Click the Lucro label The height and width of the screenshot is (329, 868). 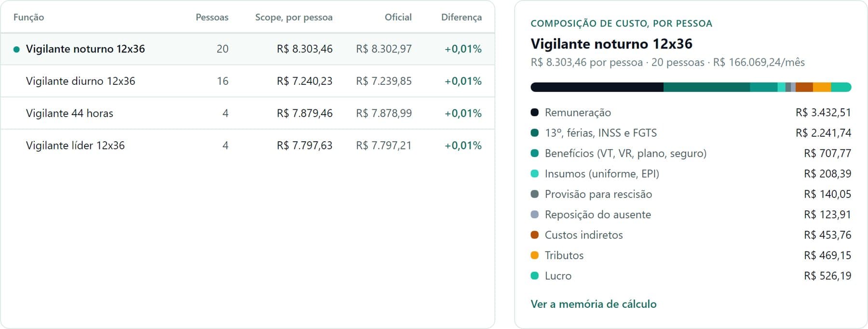pos(558,276)
